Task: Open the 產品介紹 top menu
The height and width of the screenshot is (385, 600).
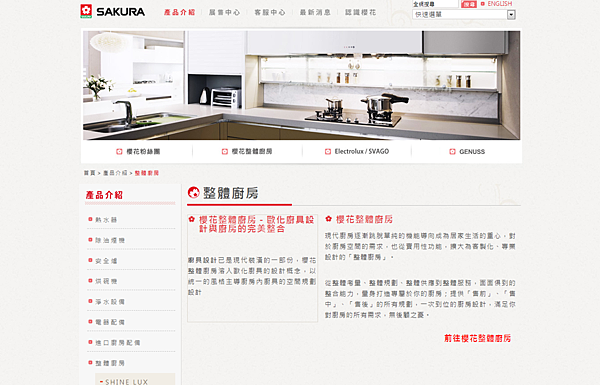Action: pos(179,12)
